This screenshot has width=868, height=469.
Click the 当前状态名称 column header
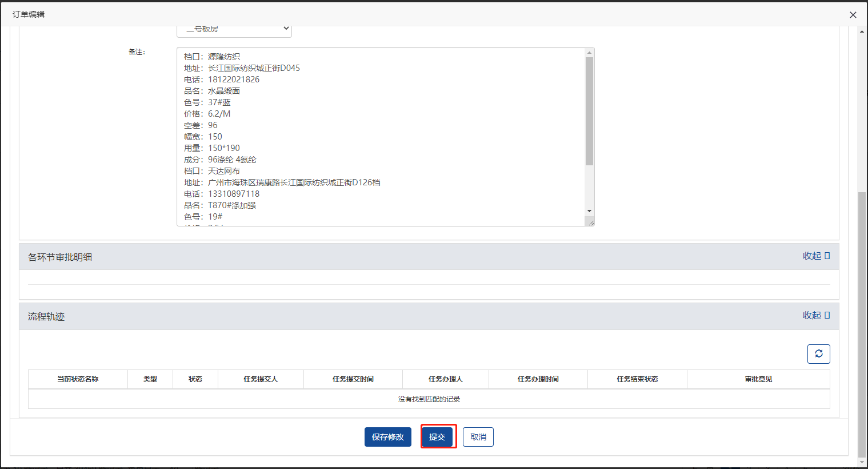(x=78, y=379)
